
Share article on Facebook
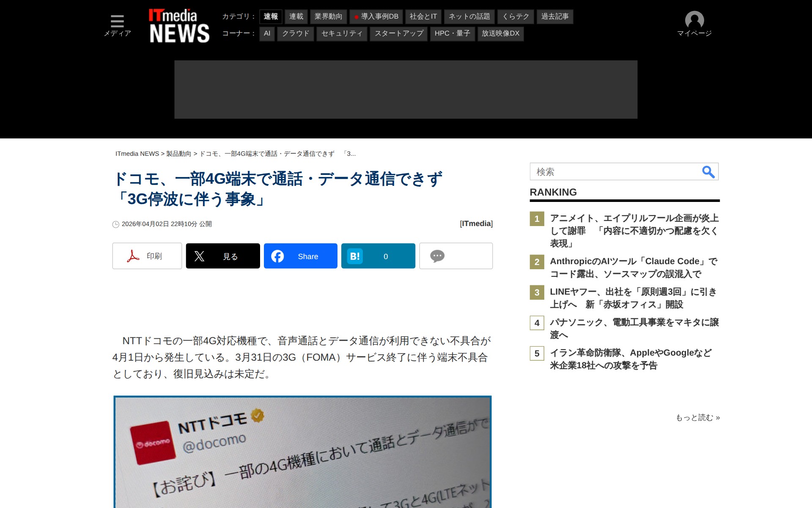tap(300, 256)
